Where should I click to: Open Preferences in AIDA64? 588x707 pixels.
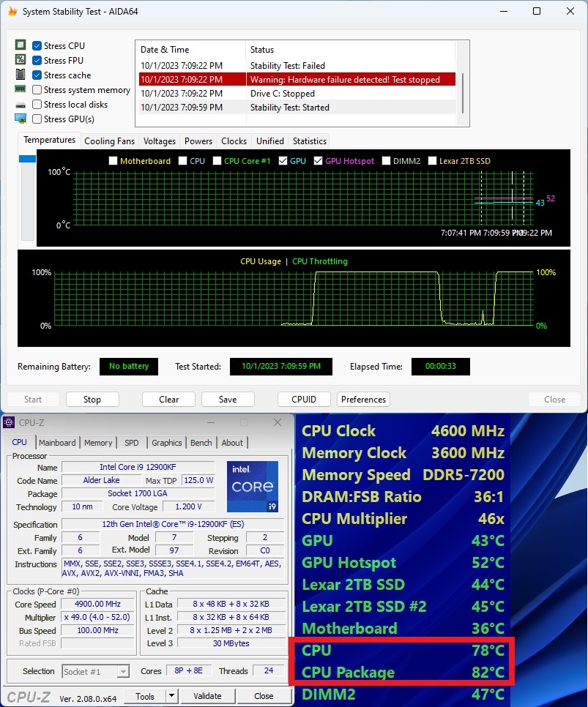tap(363, 400)
